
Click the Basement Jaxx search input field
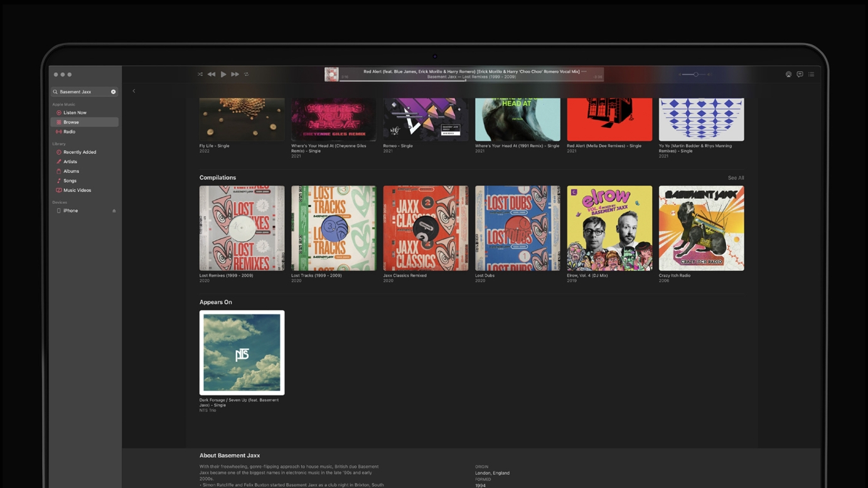click(82, 92)
